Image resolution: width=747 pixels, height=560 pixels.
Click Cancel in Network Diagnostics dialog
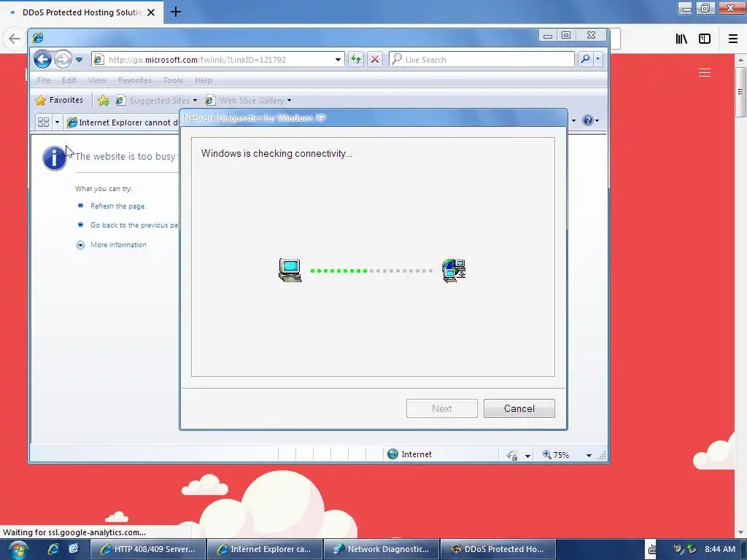click(519, 408)
